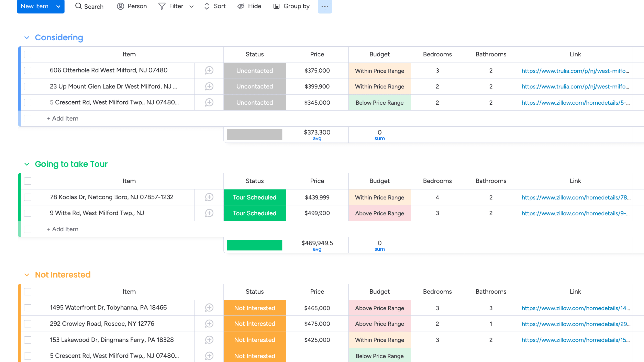Click the Sort arrows icon
This screenshot has height=362, width=644.
point(207,6)
